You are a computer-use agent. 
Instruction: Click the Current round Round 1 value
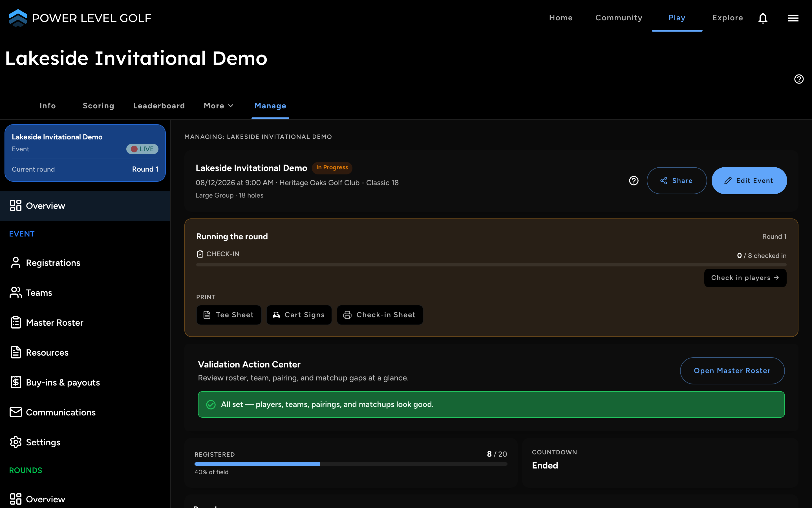coord(145,169)
